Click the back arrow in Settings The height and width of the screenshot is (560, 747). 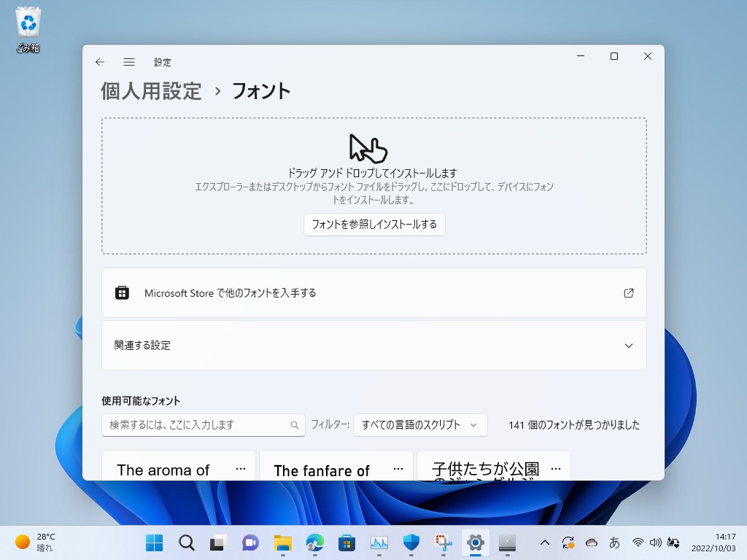pyautogui.click(x=100, y=62)
